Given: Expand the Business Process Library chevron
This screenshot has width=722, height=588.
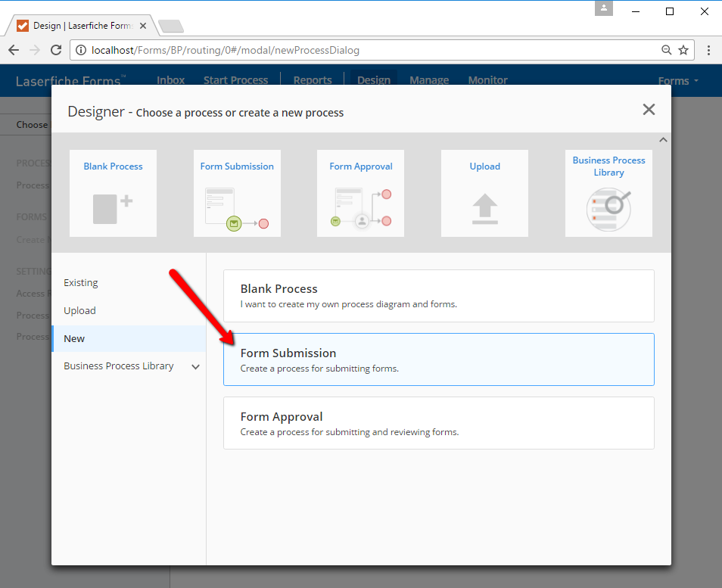Looking at the screenshot, I should tap(195, 367).
